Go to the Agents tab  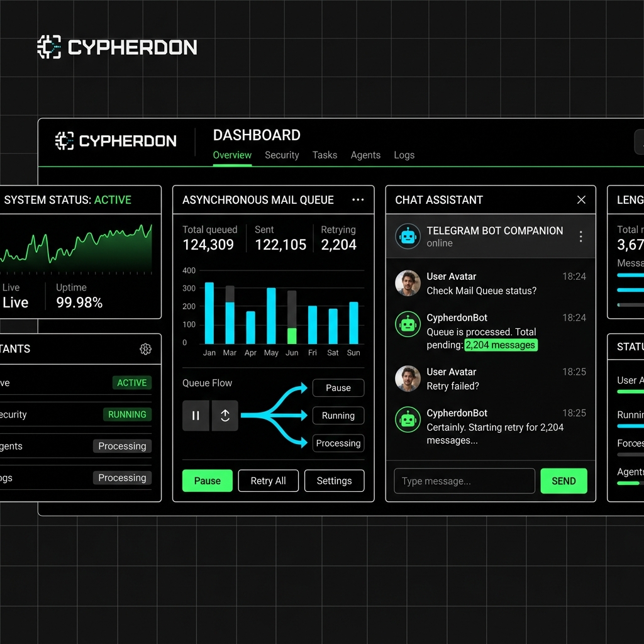[x=365, y=155]
